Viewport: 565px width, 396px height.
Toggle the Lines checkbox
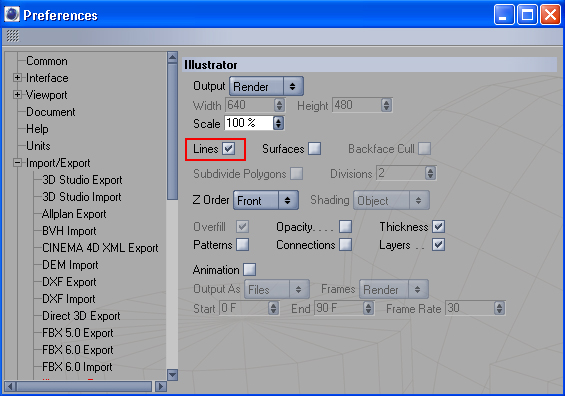click(x=228, y=148)
